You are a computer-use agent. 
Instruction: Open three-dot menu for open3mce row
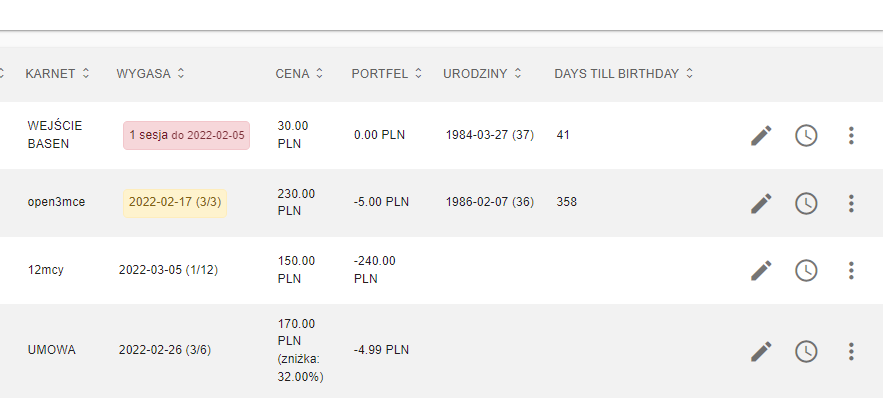[851, 203]
